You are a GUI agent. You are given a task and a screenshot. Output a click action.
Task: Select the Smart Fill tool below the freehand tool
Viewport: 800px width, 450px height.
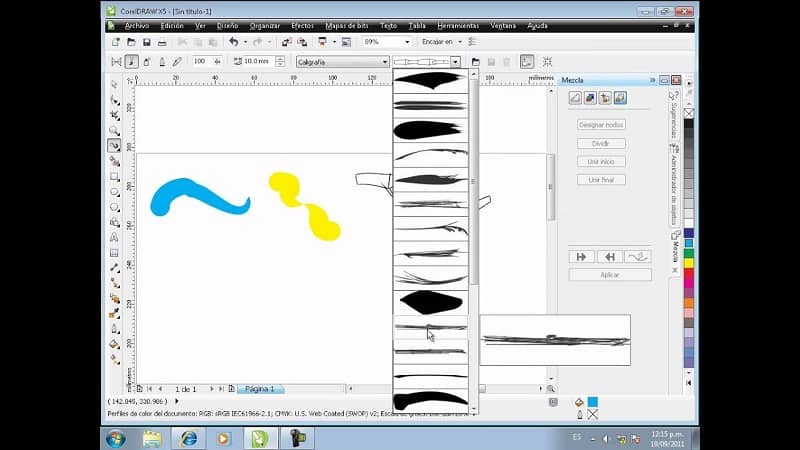pyautogui.click(x=114, y=161)
